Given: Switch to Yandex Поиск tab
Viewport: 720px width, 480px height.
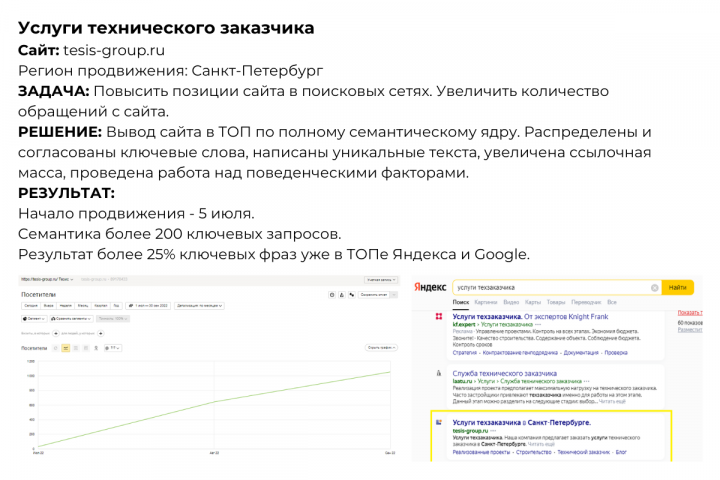Looking at the screenshot, I should (461, 302).
